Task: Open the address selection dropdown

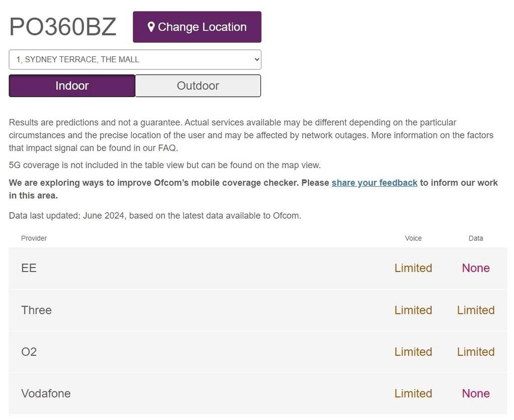Action: click(135, 59)
